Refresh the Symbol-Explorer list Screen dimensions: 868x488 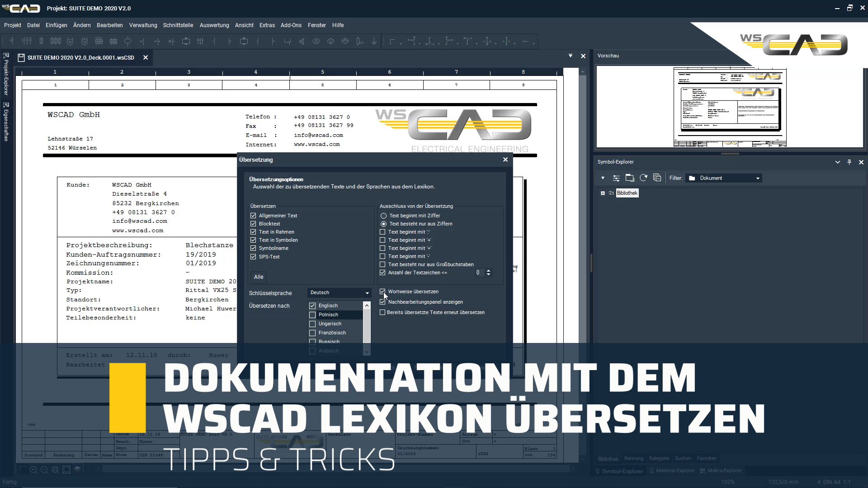pyautogui.click(x=643, y=178)
